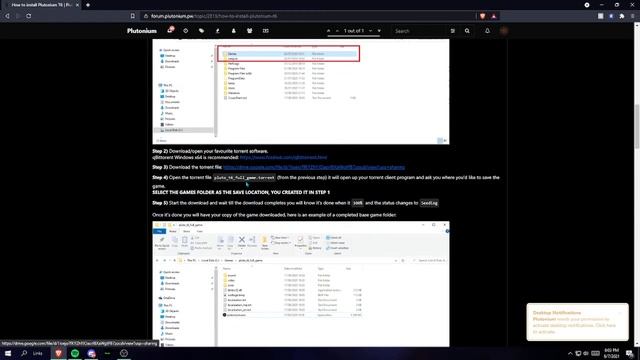The image size is (640, 360).
Task: Open the unread posts icon with badge
Action: pos(170,30)
